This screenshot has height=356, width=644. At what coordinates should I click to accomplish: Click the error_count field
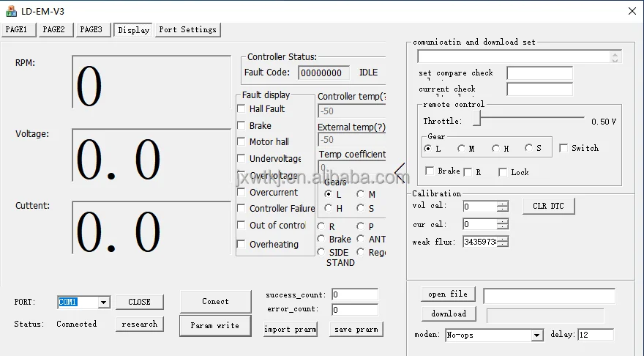click(x=355, y=310)
